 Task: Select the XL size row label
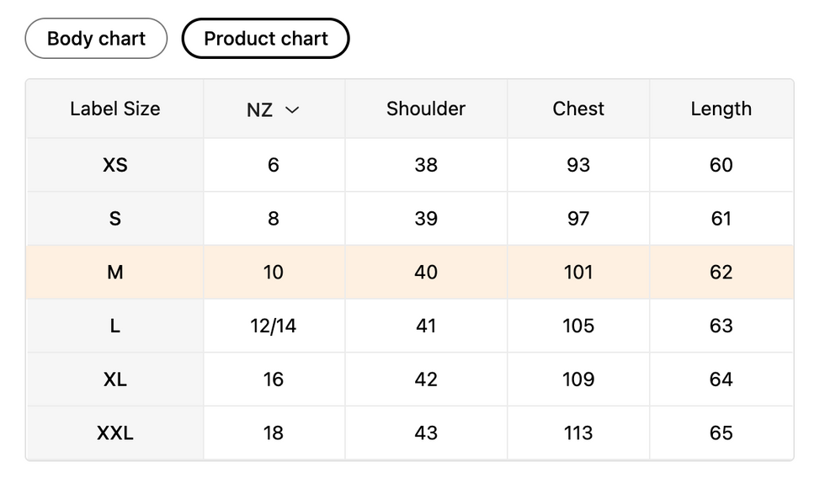click(114, 379)
